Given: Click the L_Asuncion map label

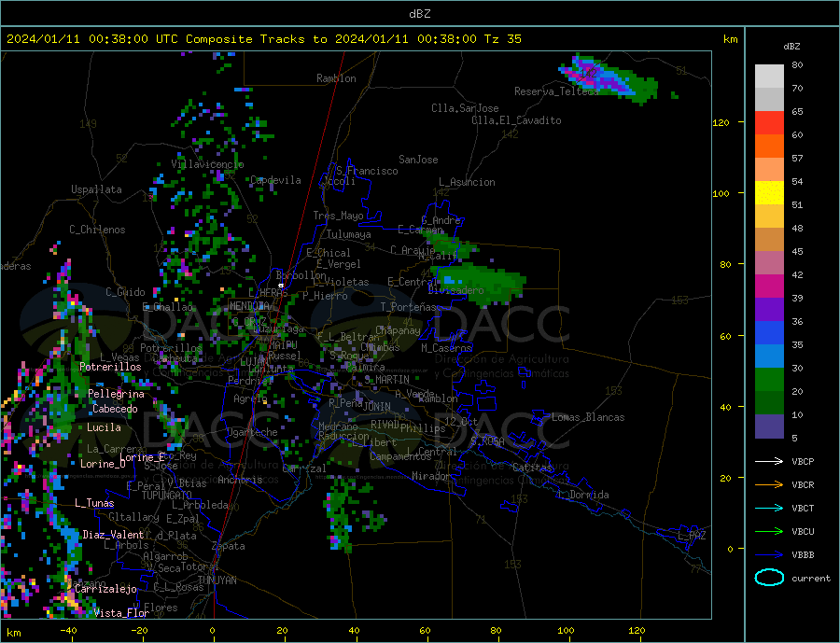Looking at the screenshot, I should pos(467,182).
